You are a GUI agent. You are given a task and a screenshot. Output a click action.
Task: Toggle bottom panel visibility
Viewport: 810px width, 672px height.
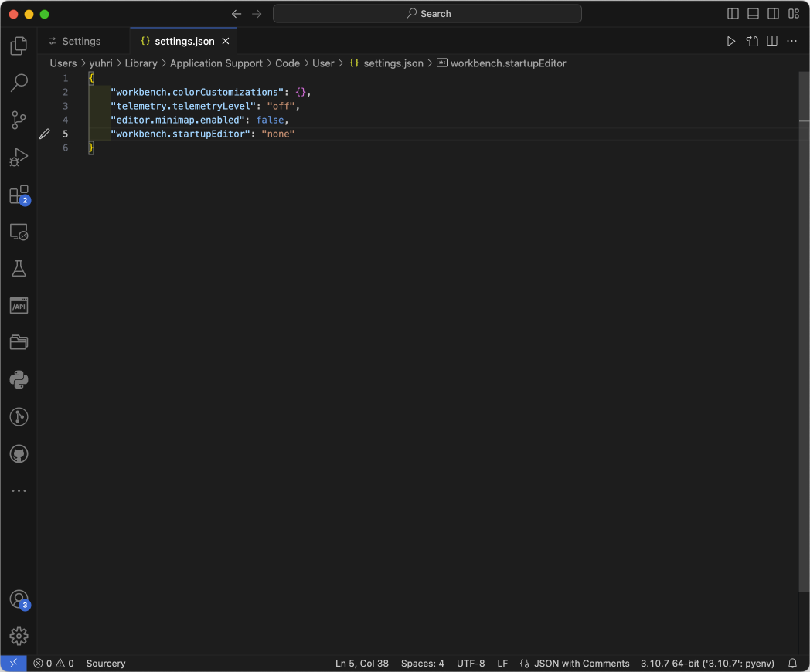753,14
